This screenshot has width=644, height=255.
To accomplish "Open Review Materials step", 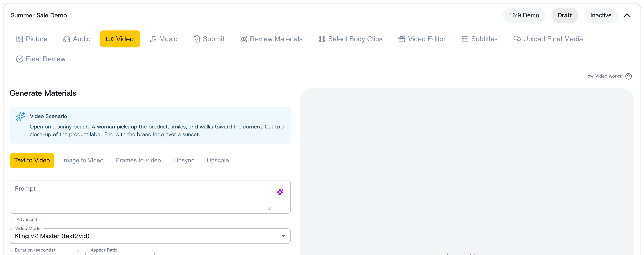I will [271, 39].
